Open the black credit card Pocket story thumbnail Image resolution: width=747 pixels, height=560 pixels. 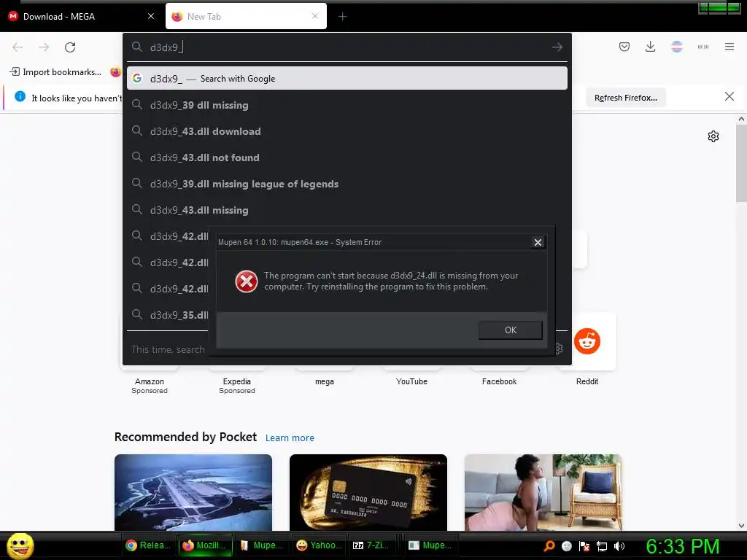[368, 492]
